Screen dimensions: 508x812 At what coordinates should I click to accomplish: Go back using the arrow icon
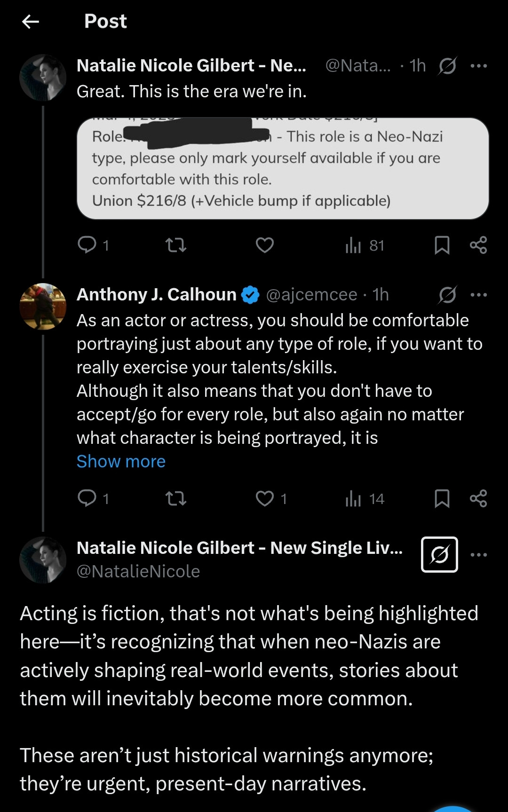click(x=31, y=21)
